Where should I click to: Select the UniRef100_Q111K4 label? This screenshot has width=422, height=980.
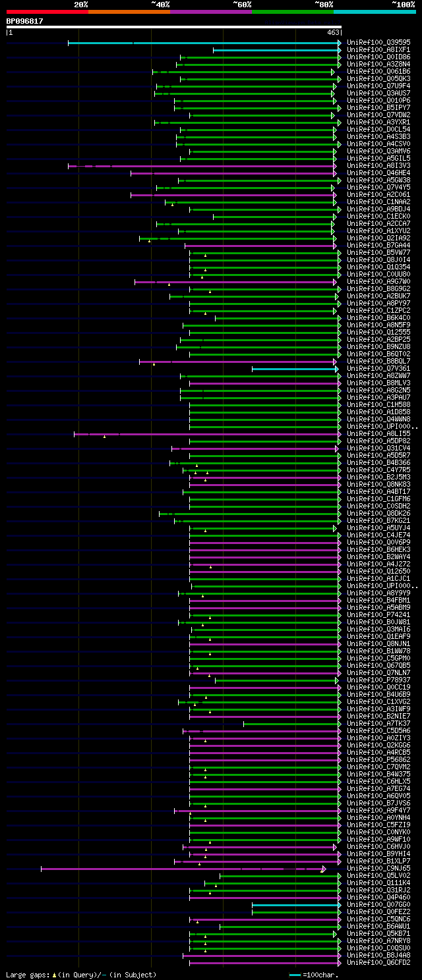click(378, 883)
